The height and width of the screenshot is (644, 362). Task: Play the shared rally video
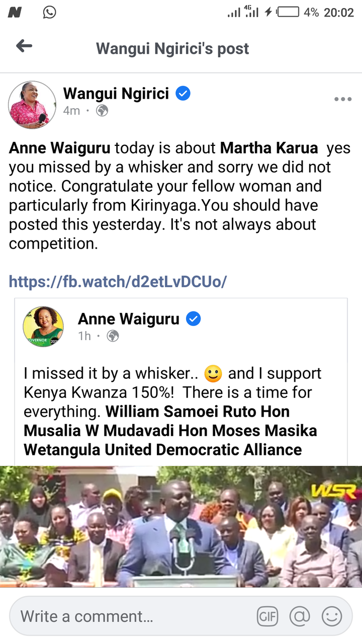pyautogui.click(x=181, y=526)
